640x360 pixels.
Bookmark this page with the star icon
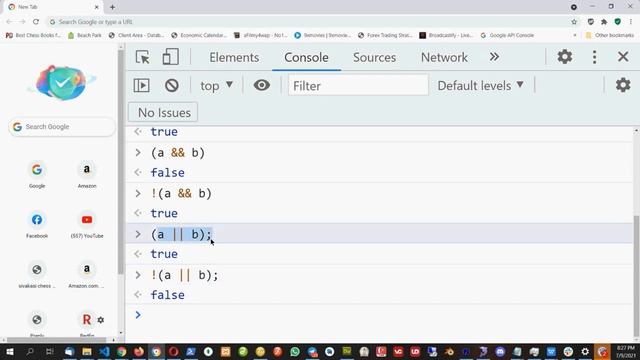coord(574,22)
